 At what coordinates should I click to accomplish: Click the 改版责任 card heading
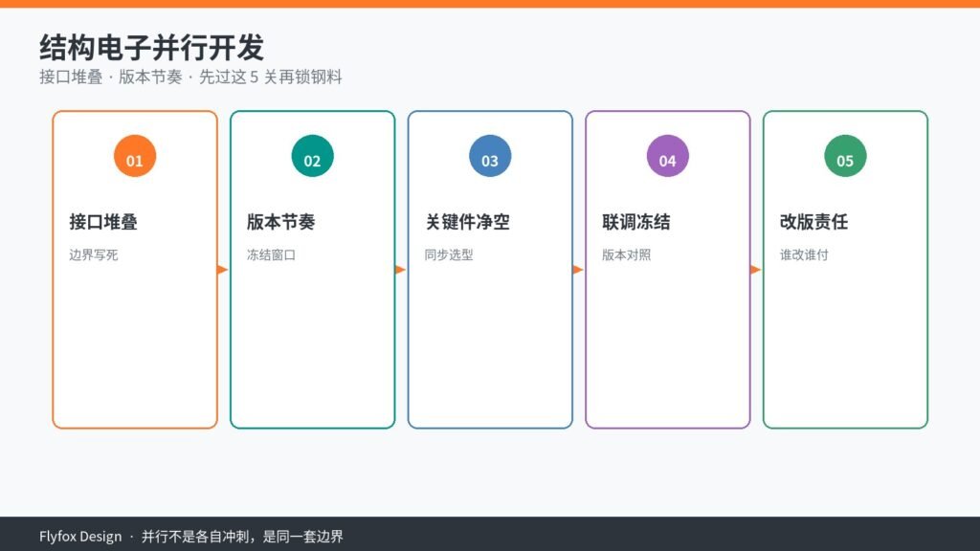(813, 222)
